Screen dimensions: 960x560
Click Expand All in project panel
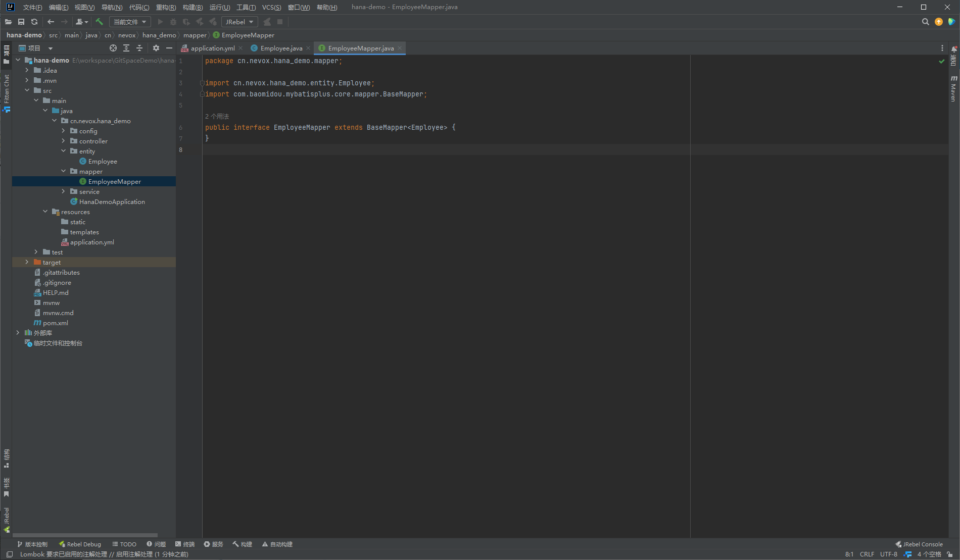point(126,48)
